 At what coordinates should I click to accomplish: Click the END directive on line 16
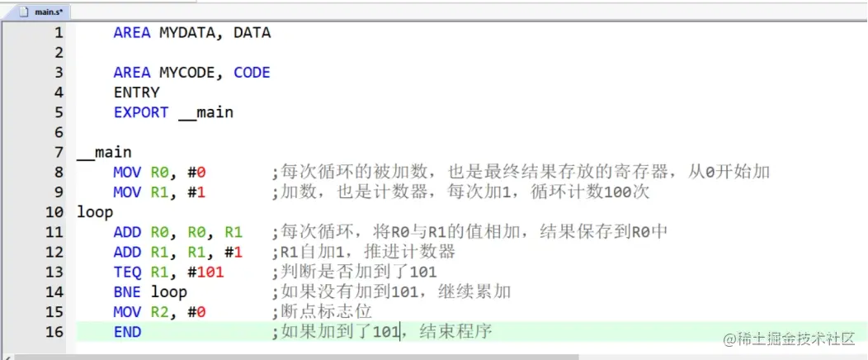127,332
